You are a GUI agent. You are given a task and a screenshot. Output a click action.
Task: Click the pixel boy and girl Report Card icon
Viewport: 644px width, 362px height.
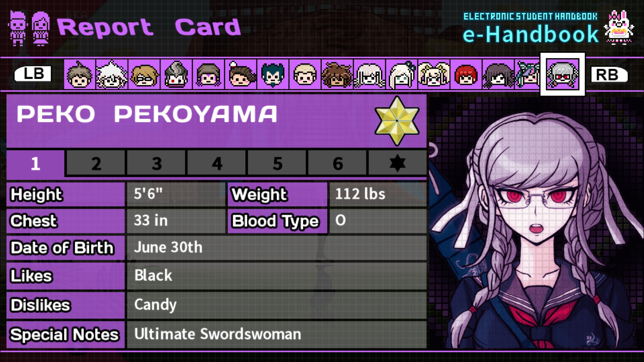pyautogui.click(x=30, y=28)
